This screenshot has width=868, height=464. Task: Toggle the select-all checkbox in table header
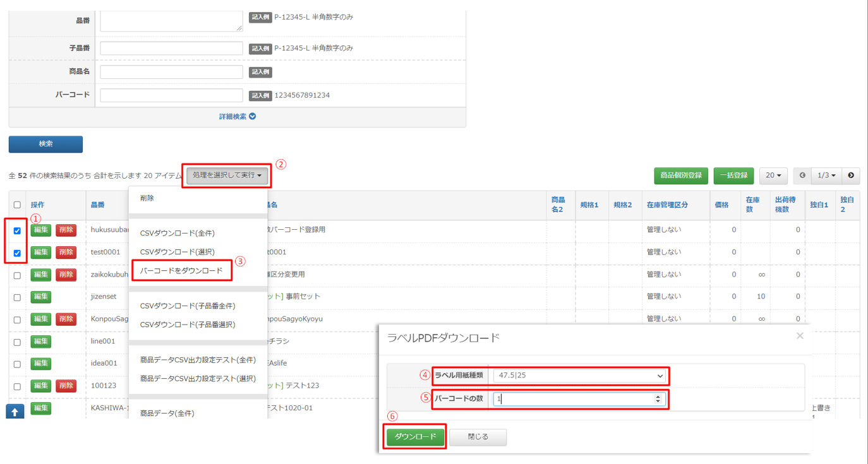(x=17, y=205)
